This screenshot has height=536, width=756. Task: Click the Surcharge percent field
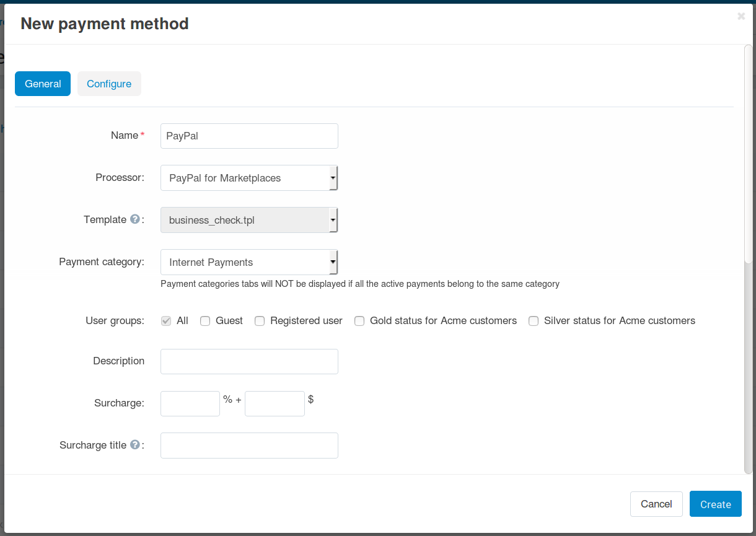(x=190, y=403)
